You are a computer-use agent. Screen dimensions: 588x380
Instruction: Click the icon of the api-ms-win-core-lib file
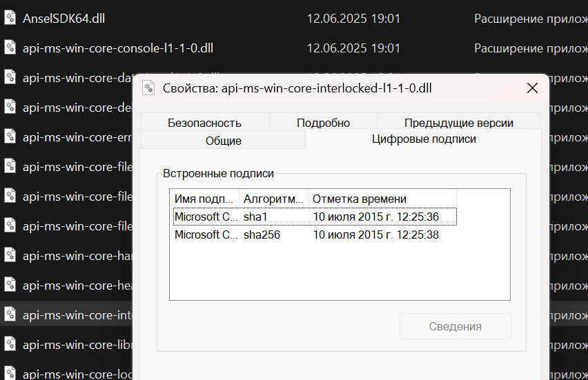click(10, 344)
